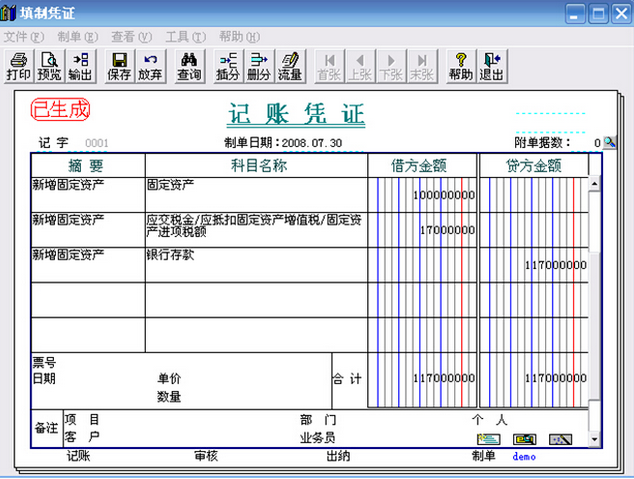The image size is (634, 479).
Task: Go to first voucher 首张
Action: click(329, 67)
